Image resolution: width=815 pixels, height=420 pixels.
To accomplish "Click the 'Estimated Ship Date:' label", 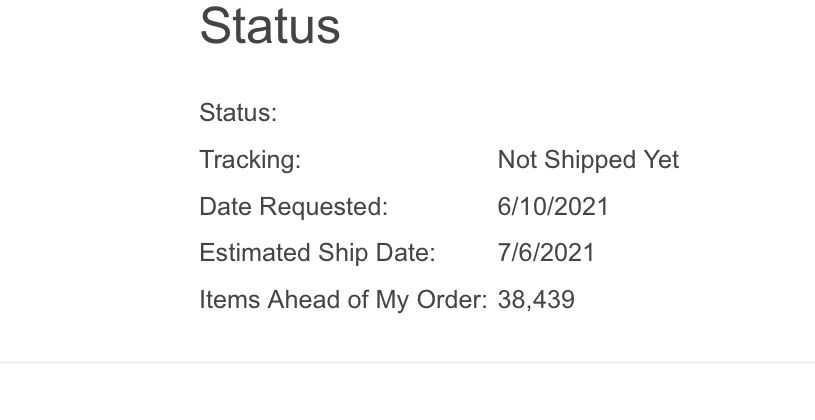I will 318,253.
